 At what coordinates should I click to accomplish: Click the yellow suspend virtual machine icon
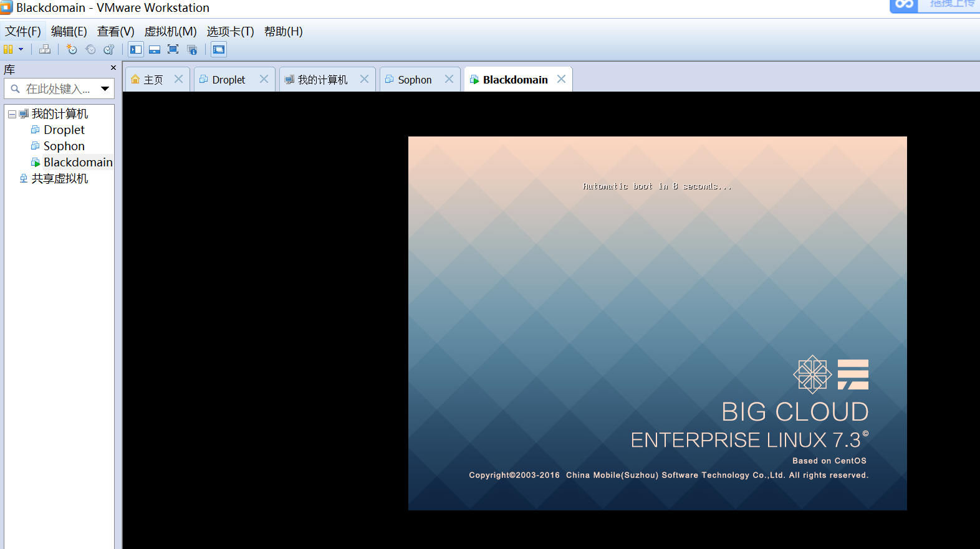8,49
